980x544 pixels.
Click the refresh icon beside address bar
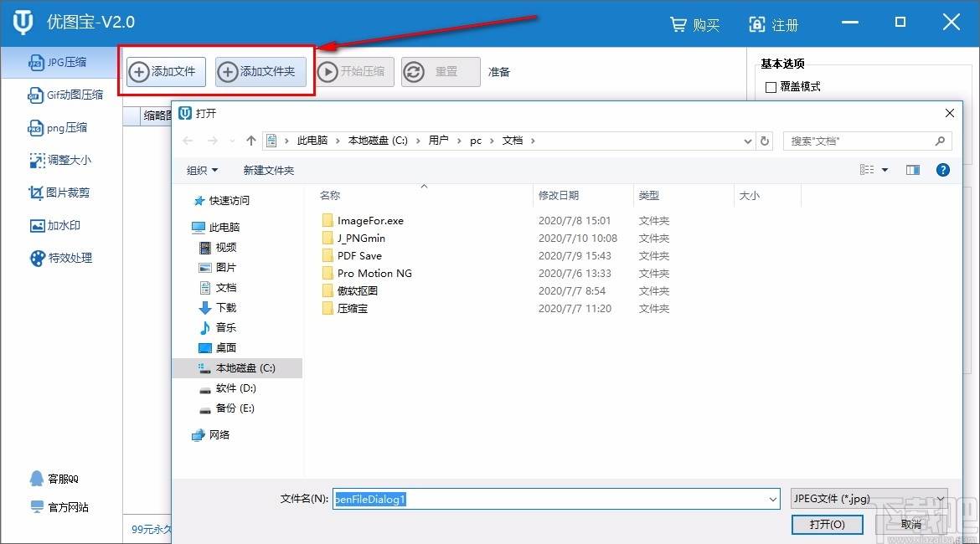(765, 141)
